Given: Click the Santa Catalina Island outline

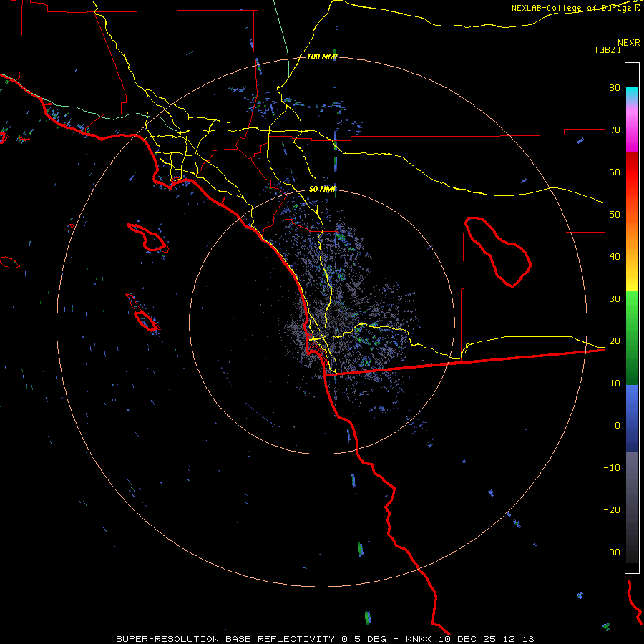Looking at the screenshot, I should [x=147, y=238].
